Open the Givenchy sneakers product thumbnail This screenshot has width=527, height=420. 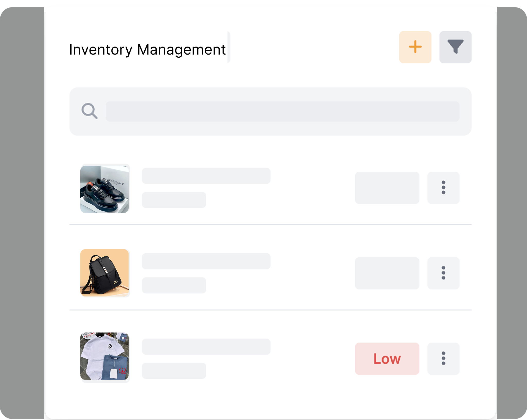pyautogui.click(x=104, y=189)
